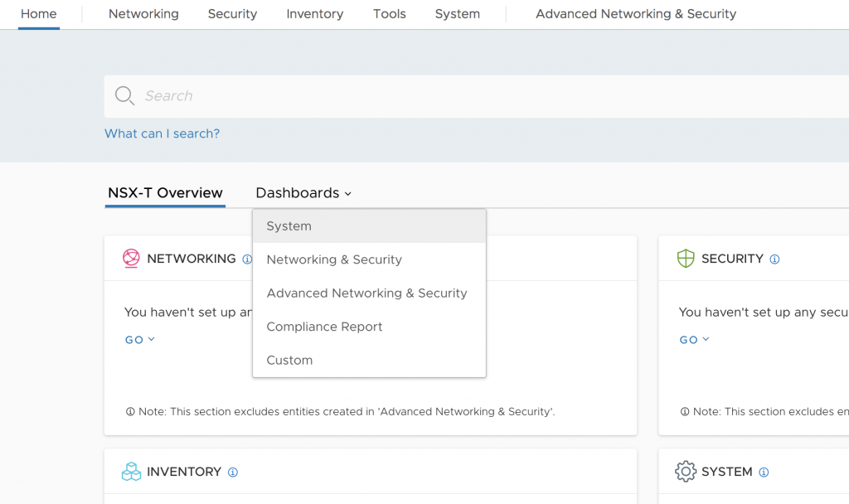Click the INVENTORY card heading

click(x=184, y=472)
